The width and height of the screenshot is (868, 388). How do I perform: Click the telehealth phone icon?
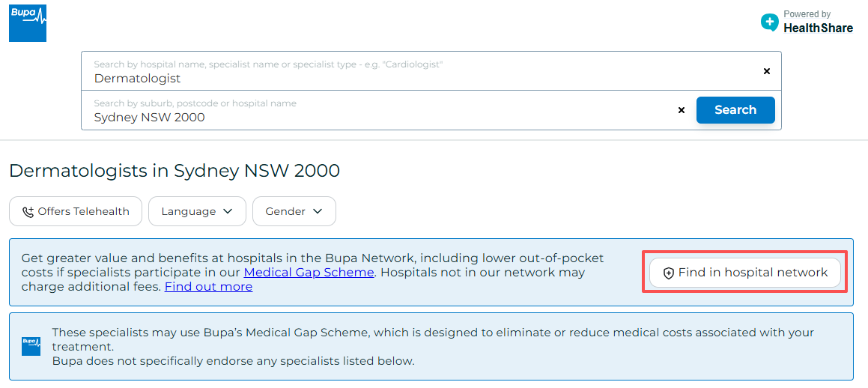[28, 212]
